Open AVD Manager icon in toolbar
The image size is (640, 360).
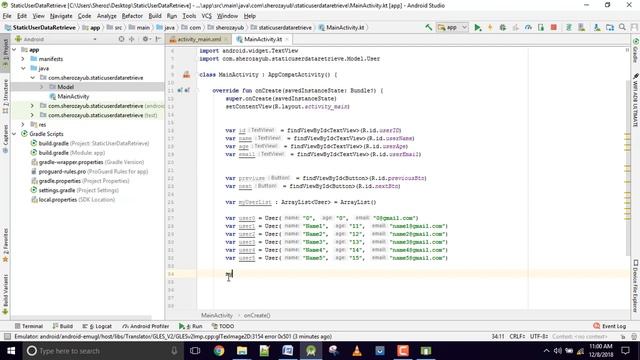582,27
